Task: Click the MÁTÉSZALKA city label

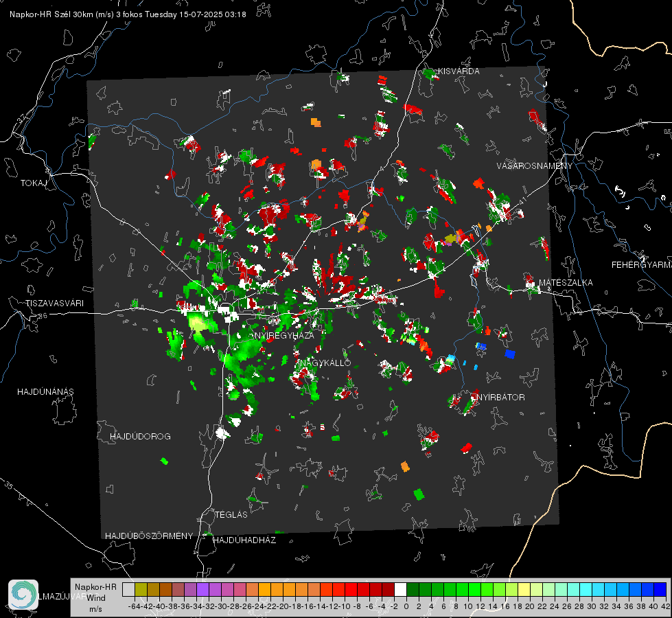Action: pos(566,283)
